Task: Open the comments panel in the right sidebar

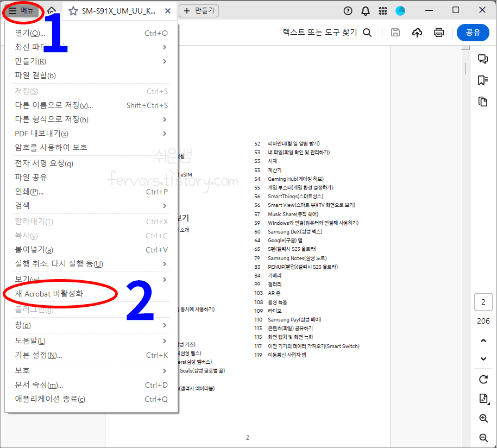Action: (x=483, y=59)
